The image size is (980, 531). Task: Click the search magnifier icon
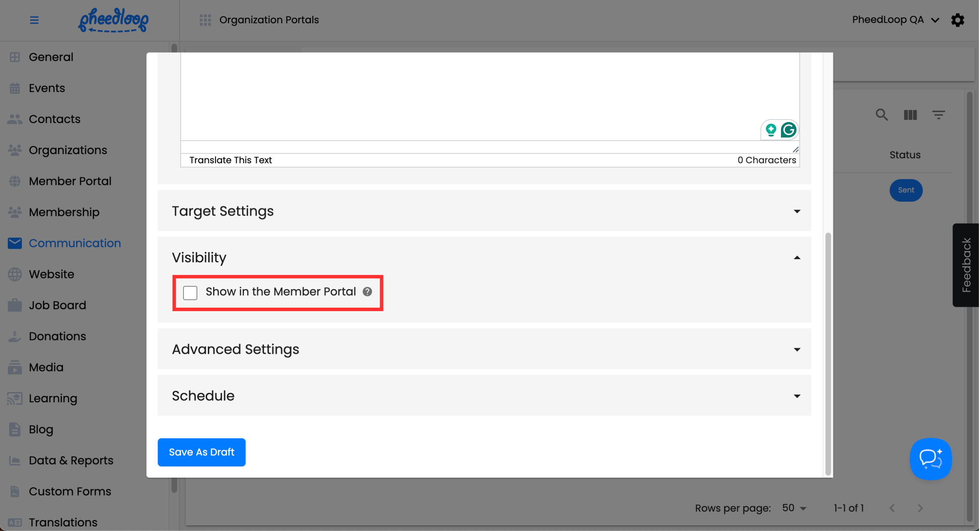coord(881,115)
